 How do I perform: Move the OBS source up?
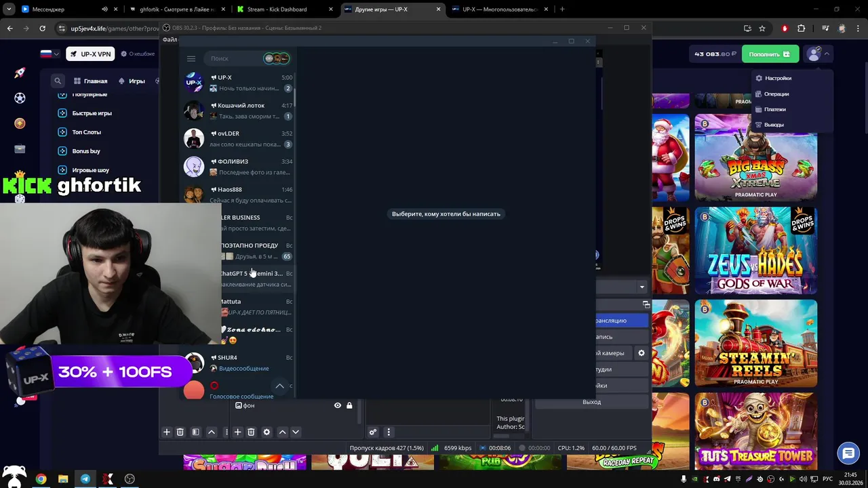coord(283,432)
